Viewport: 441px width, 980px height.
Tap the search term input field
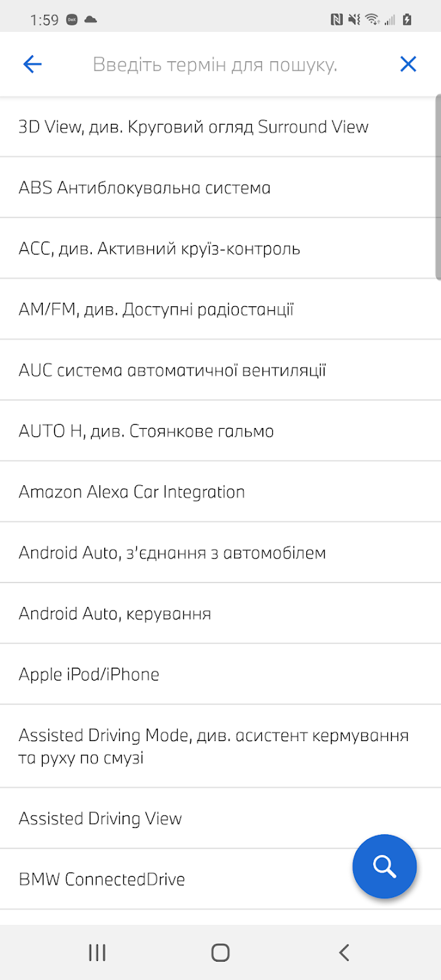coord(215,65)
